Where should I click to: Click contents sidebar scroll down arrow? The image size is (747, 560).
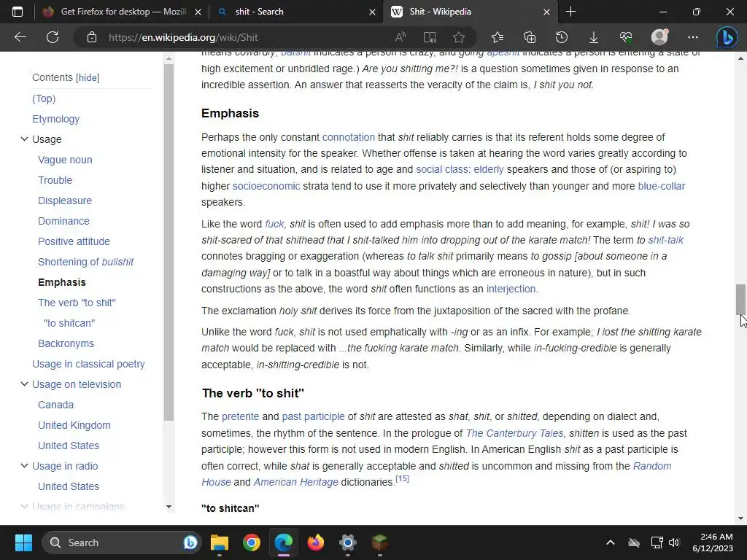(x=169, y=507)
